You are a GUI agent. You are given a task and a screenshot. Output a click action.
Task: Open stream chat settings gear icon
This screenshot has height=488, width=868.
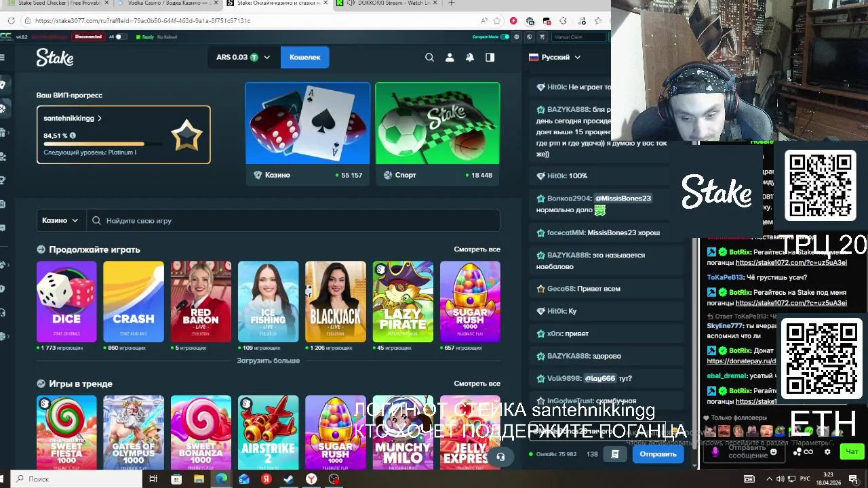pyautogui.click(x=827, y=451)
